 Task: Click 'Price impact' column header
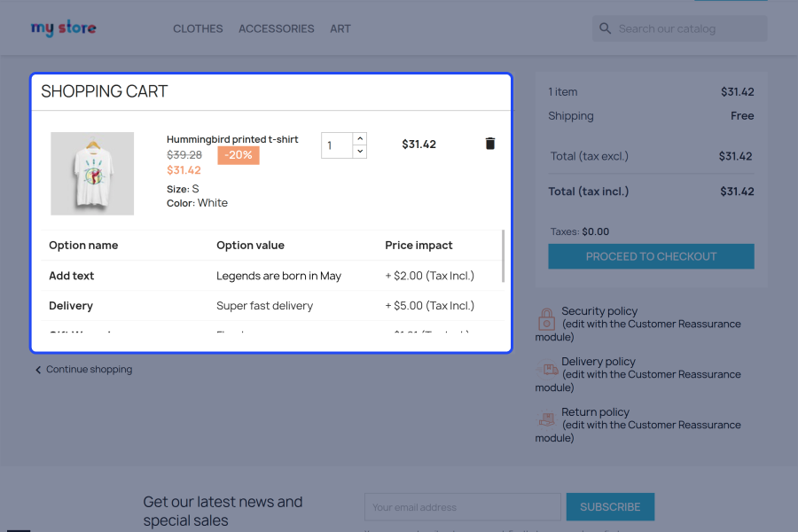pyautogui.click(x=419, y=246)
